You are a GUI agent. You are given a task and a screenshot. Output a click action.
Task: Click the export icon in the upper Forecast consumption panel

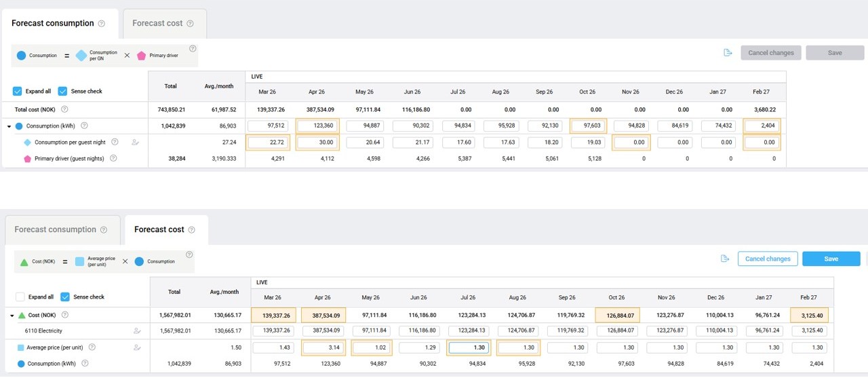pyautogui.click(x=728, y=53)
